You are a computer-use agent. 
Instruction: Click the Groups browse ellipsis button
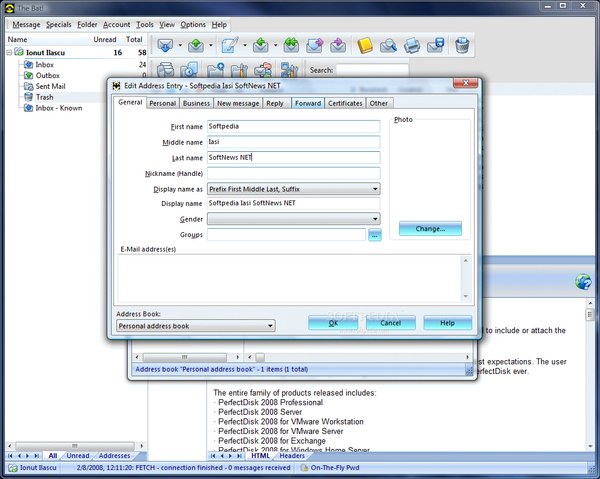coord(375,235)
